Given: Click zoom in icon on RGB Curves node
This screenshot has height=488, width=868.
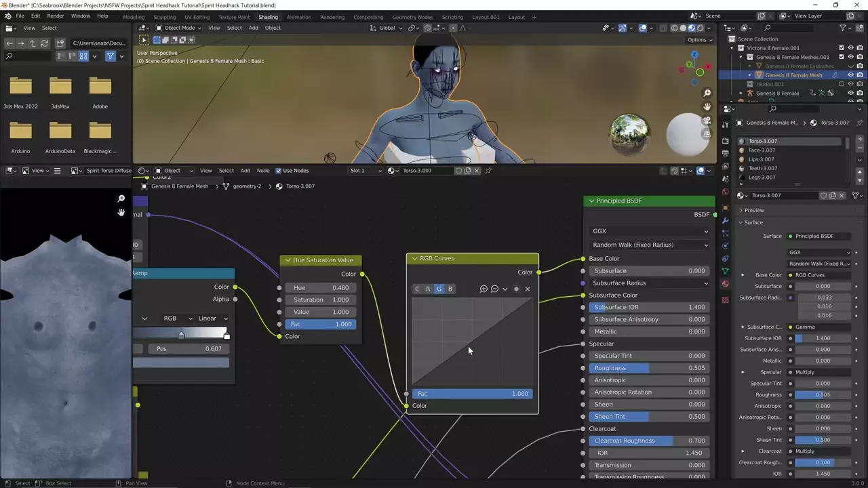Looking at the screenshot, I should tap(484, 289).
